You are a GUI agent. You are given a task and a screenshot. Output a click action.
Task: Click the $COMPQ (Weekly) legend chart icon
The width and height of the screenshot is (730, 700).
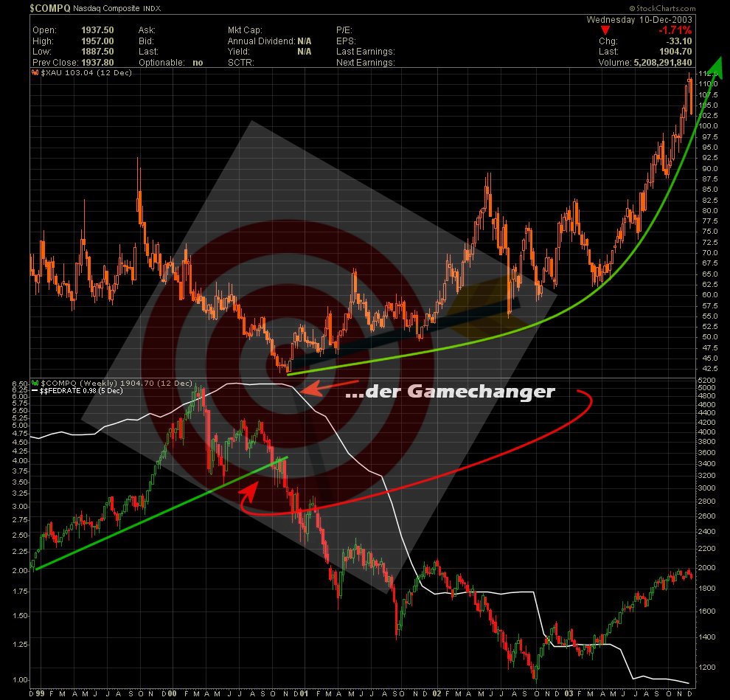(x=35, y=384)
